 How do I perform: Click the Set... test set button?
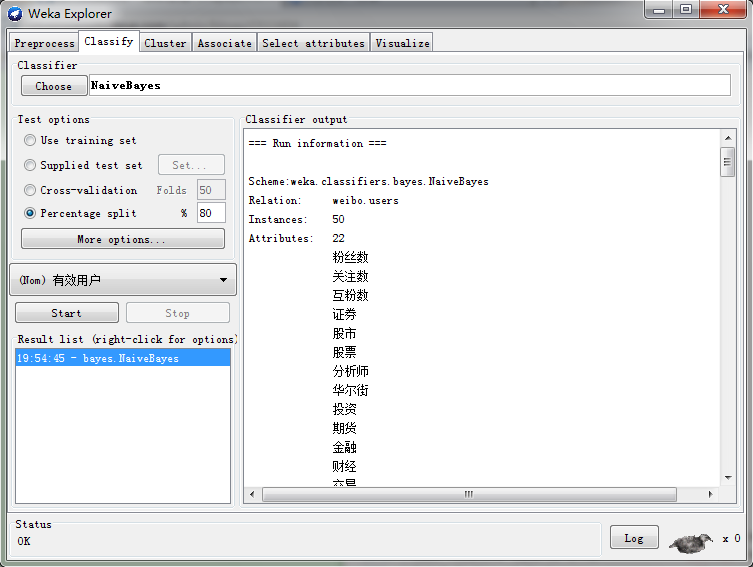coord(191,165)
